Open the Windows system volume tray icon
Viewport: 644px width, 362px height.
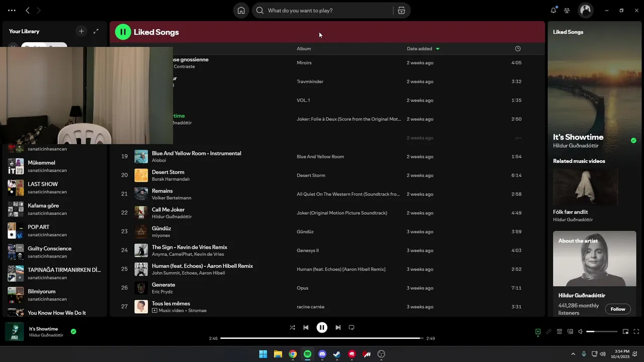pos(603,354)
